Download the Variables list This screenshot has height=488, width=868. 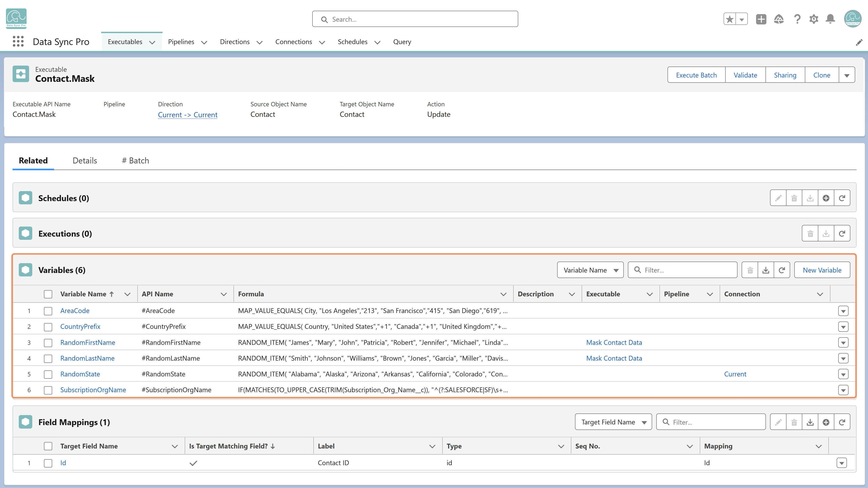[x=765, y=270]
